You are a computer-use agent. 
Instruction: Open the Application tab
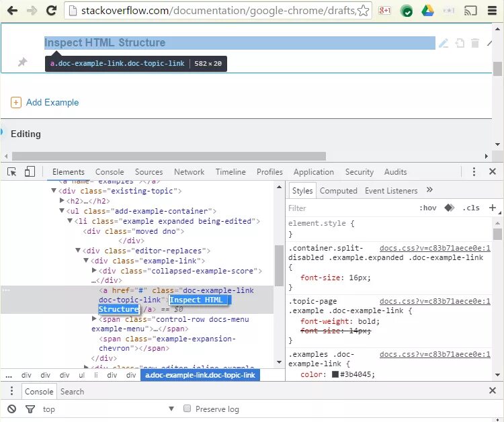pos(314,172)
